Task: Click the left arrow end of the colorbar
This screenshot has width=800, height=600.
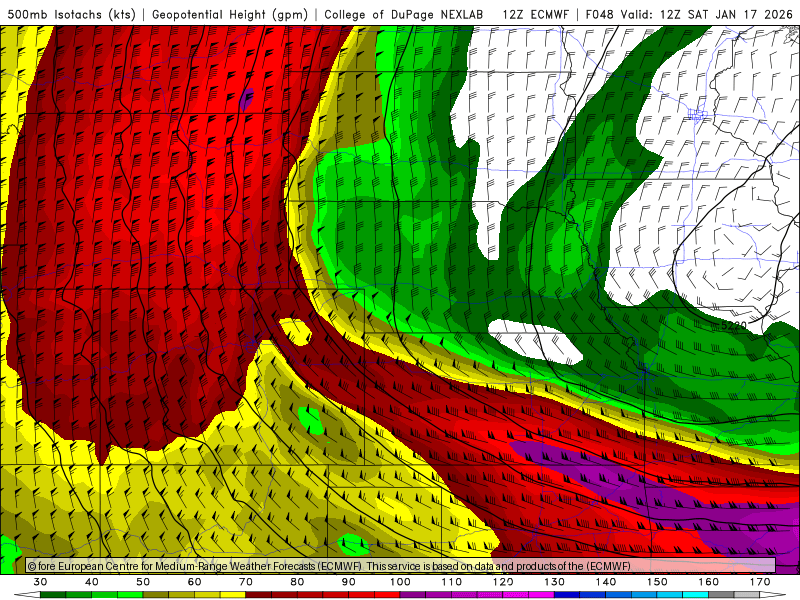Action: coord(27,595)
